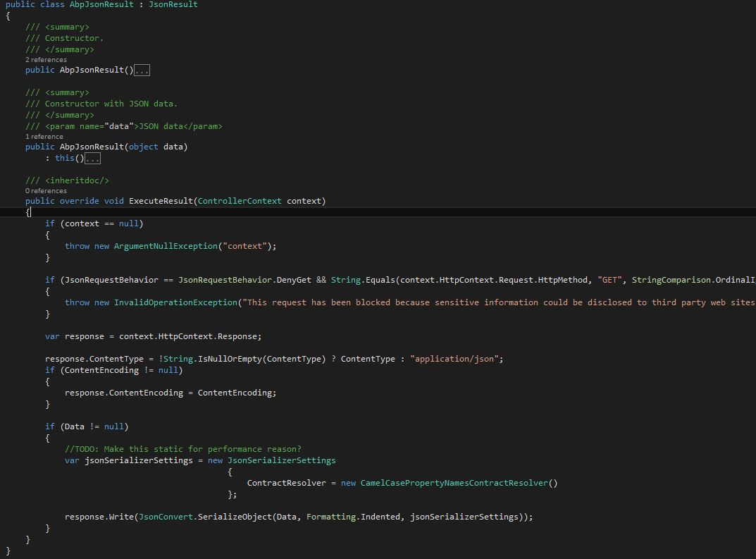Viewport: 756px width, 559px height.
Task: Click the ControllerContext parameter type
Action: (x=240, y=201)
